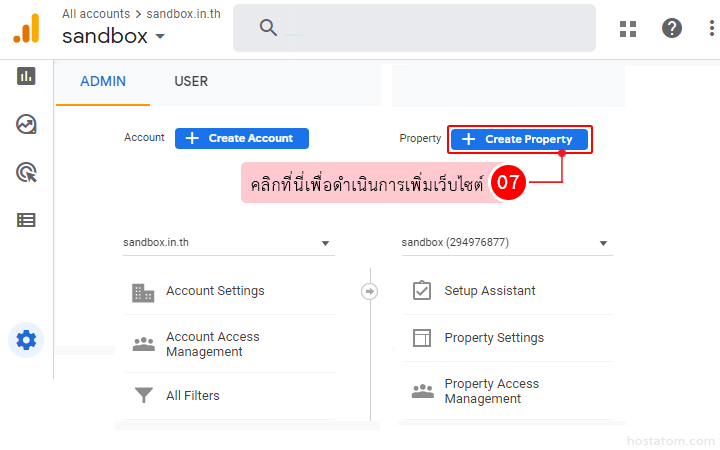The width and height of the screenshot is (720, 450).
Task: Open the Configure table icon in sidebar
Action: point(26,220)
